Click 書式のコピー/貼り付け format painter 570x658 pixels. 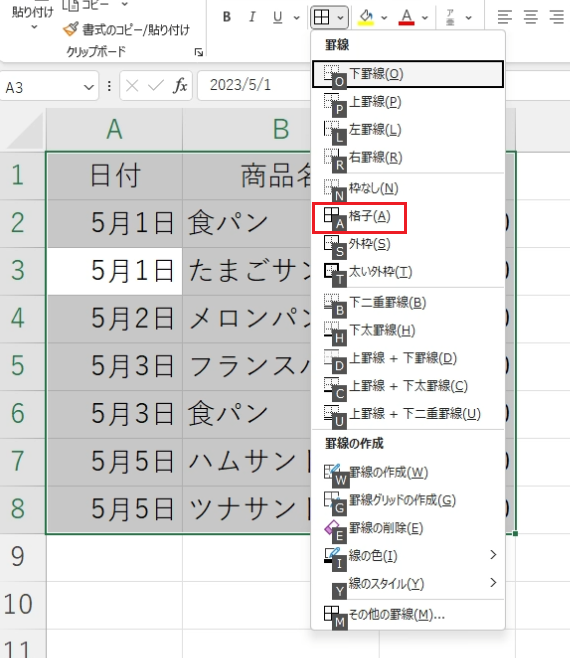[126, 29]
